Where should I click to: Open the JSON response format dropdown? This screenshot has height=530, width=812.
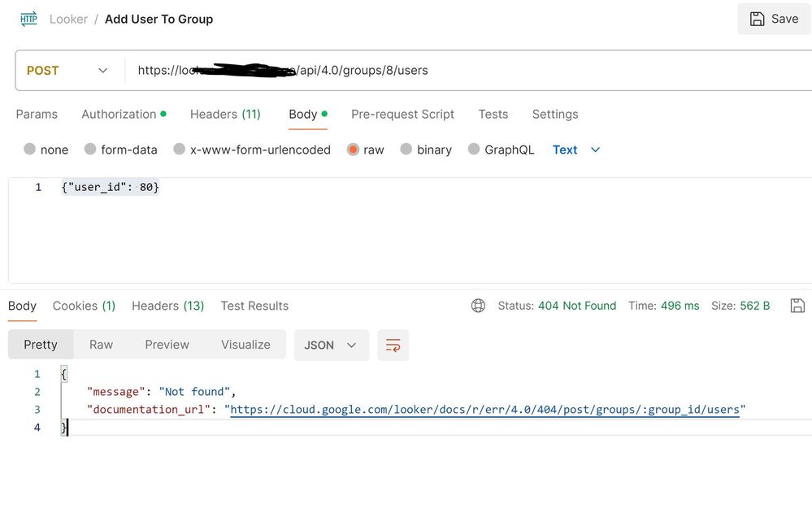coord(332,345)
